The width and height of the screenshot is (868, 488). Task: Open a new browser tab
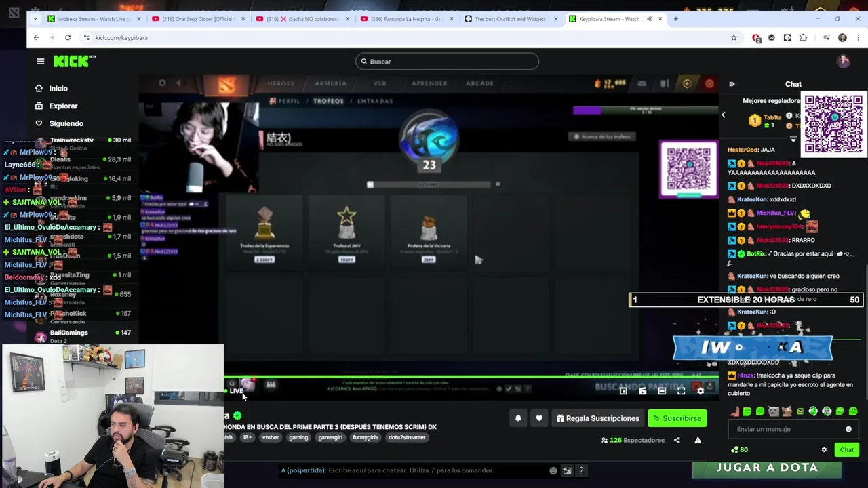coord(675,19)
